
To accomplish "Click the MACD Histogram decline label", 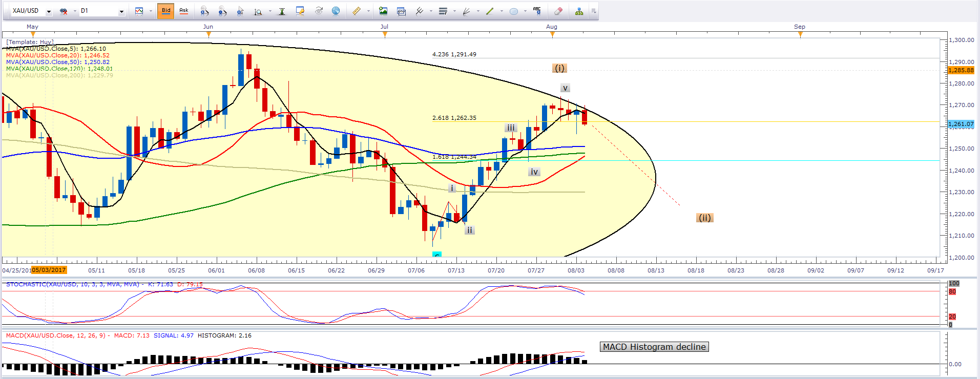I will coord(654,347).
